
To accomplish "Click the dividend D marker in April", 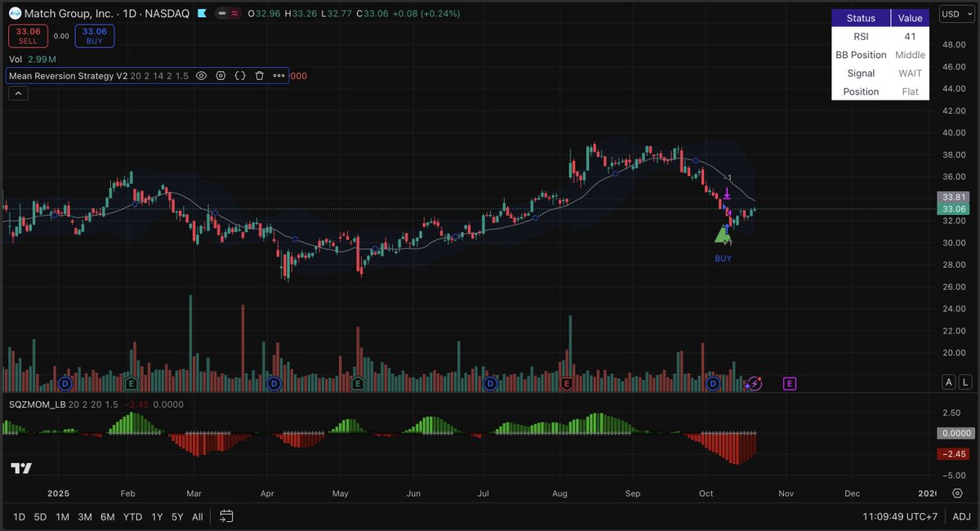I will pos(274,383).
